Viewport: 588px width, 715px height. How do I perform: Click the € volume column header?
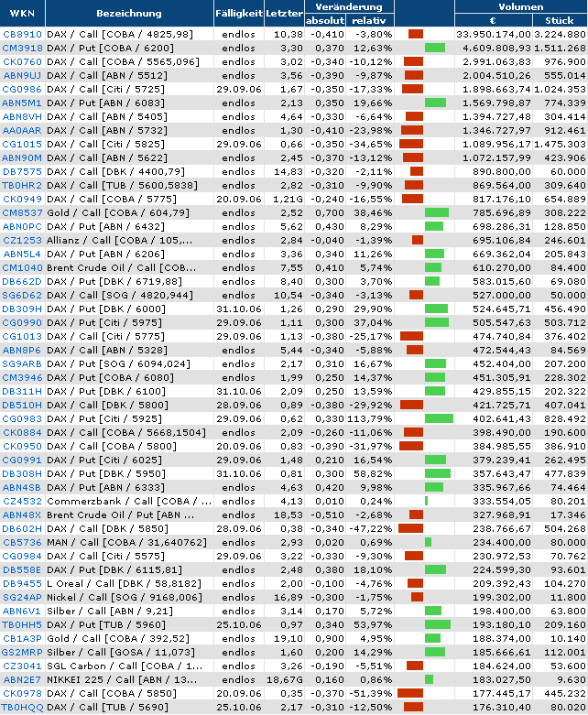pyautogui.click(x=493, y=20)
